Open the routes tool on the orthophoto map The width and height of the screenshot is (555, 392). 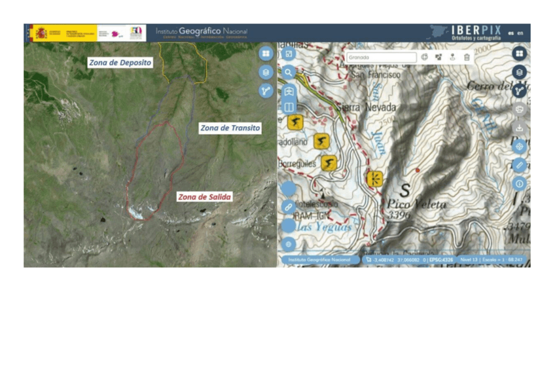(266, 91)
